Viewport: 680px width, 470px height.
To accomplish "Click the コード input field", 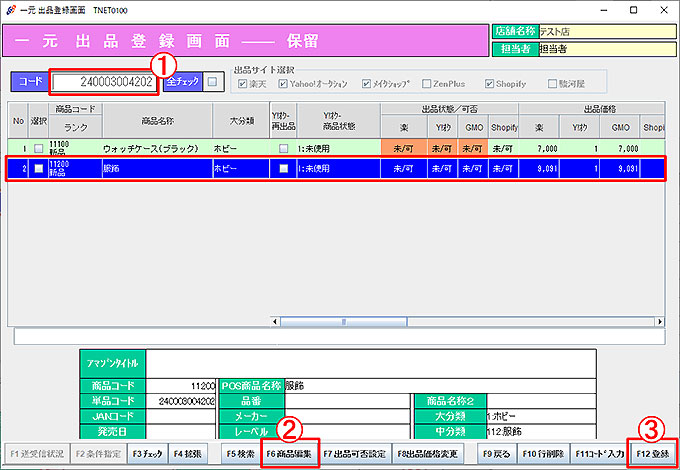I will pyautogui.click(x=105, y=81).
